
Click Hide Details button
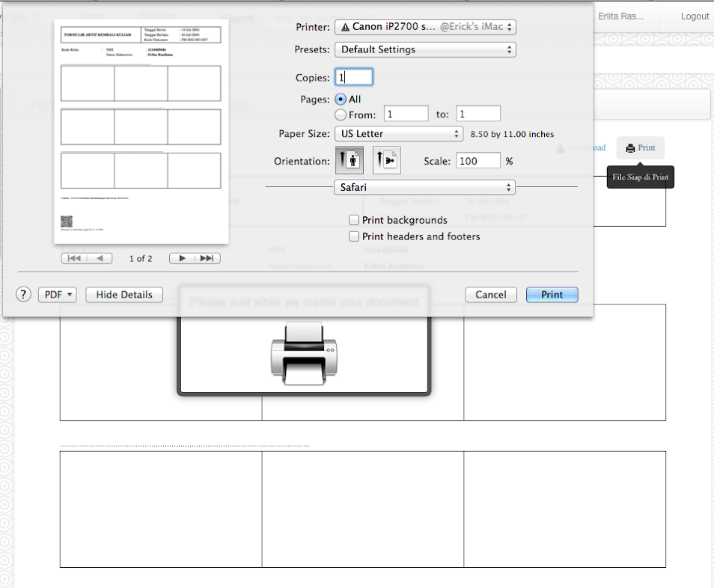pos(124,295)
